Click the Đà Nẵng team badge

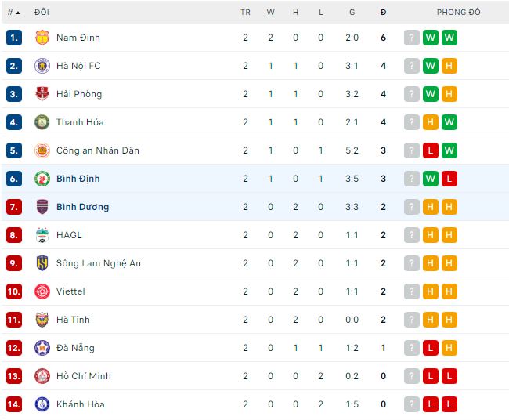[42, 348]
